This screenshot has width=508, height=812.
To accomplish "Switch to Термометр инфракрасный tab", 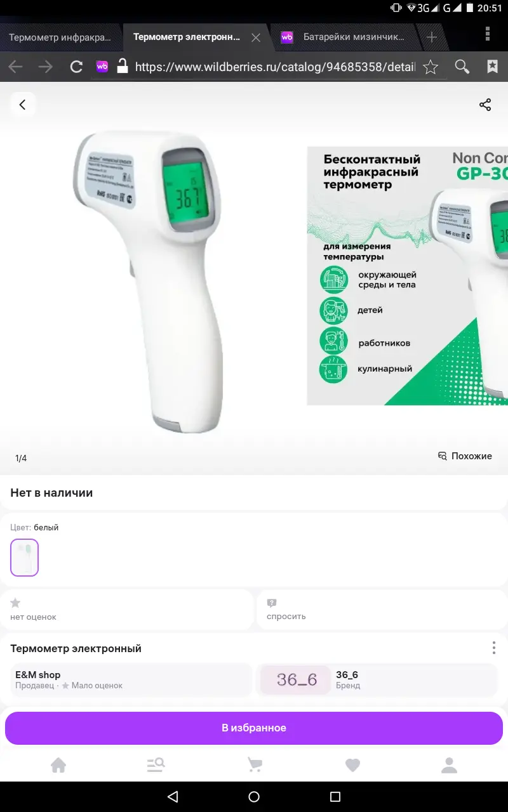I will pyautogui.click(x=61, y=37).
